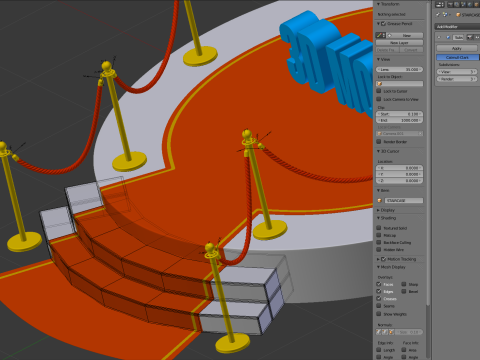Click the cube icon in Lock to Object field
This screenshot has height=360, width=480.
(379, 84)
